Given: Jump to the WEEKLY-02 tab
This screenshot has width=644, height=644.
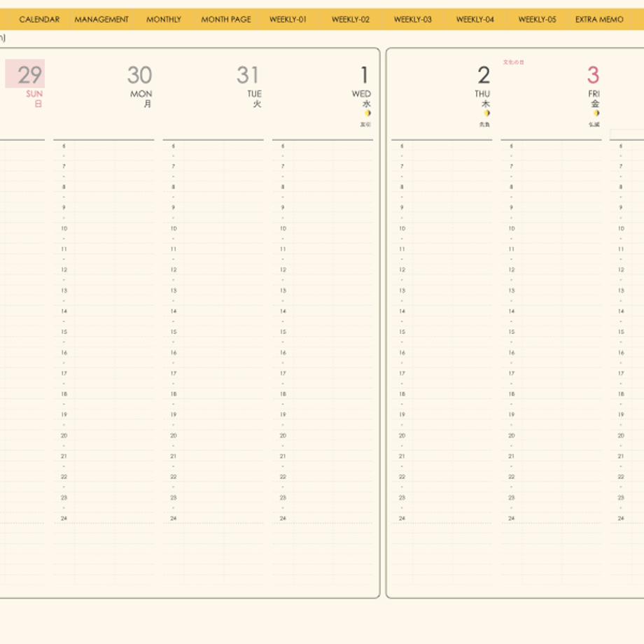Looking at the screenshot, I should (x=350, y=20).
